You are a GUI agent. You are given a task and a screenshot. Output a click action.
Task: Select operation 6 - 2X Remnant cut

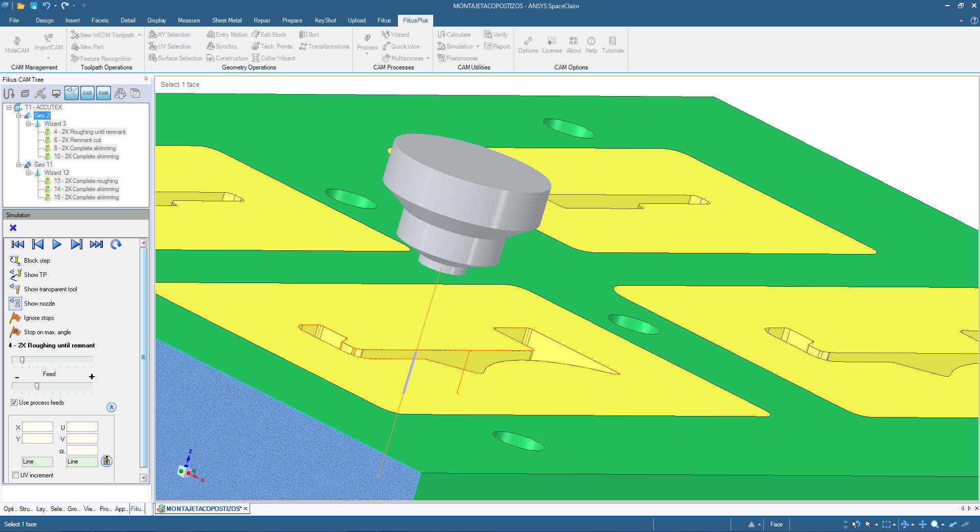pos(77,140)
